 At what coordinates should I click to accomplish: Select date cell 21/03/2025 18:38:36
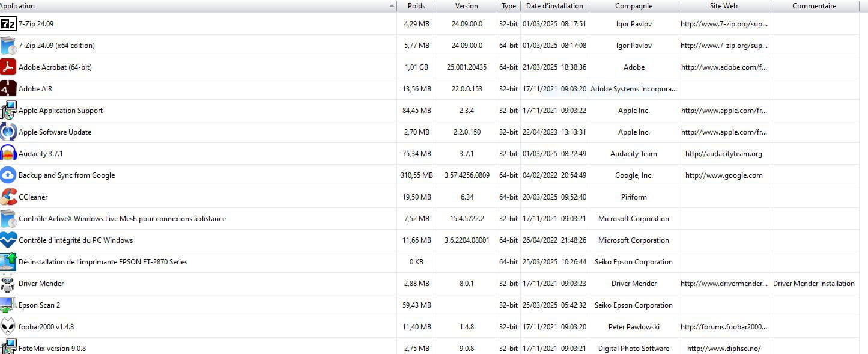554,67
